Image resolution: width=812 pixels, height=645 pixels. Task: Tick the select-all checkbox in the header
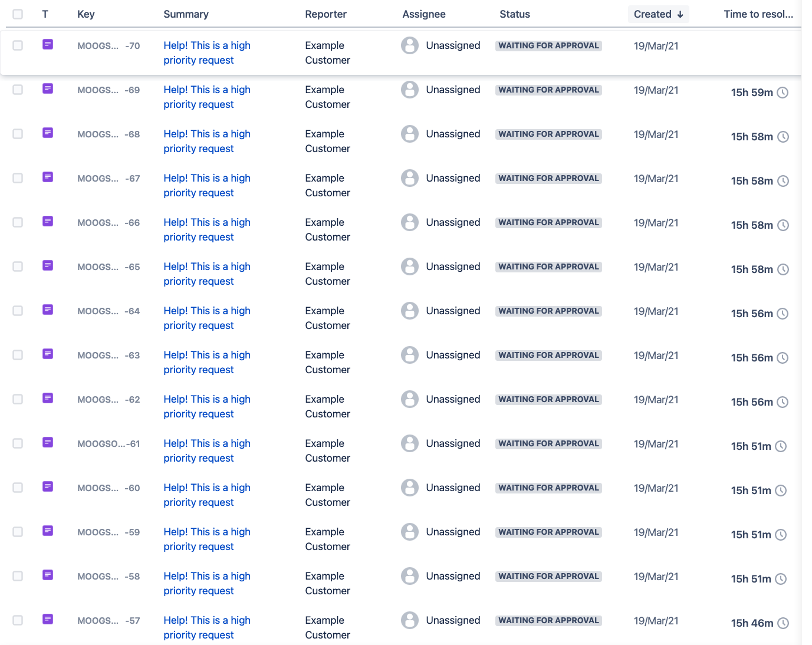click(18, 14)
